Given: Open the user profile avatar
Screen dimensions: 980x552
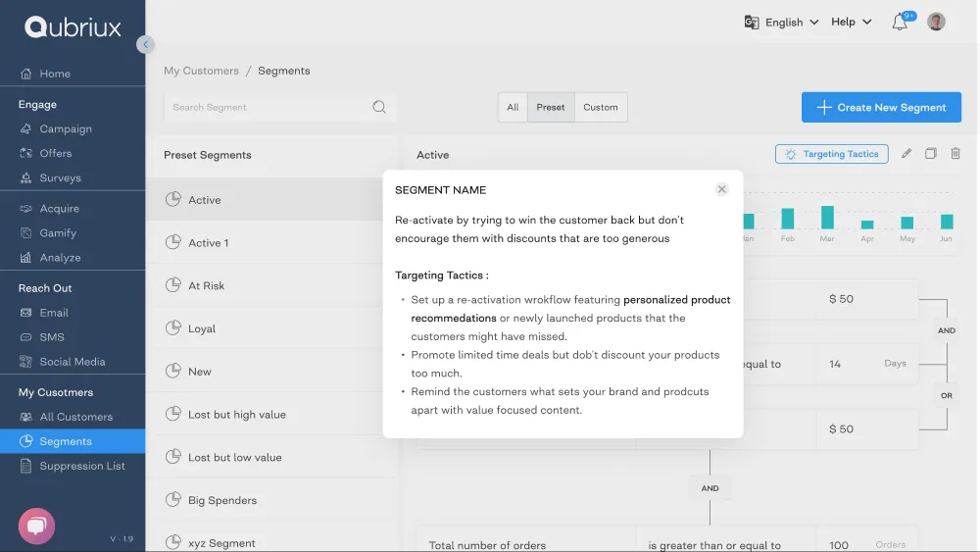Looking at the screenshot, I should 936,22.
